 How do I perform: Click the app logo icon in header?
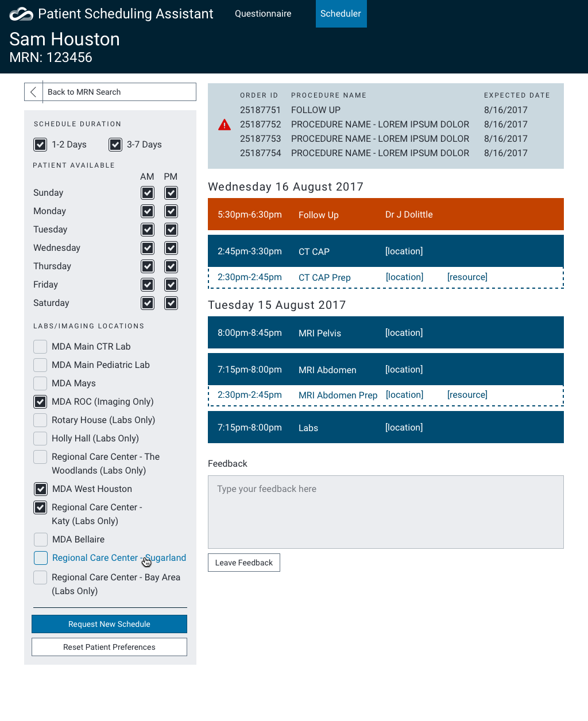coord(21,14)
